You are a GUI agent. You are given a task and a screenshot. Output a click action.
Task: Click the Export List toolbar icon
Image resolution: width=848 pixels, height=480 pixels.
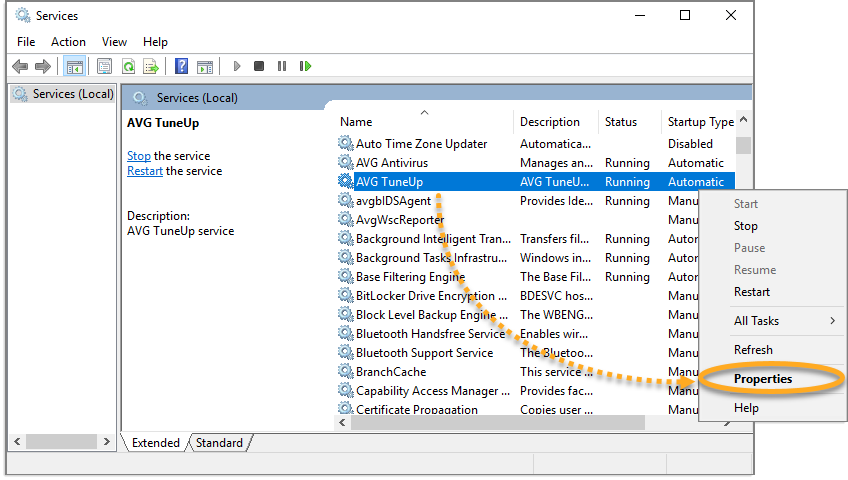[151, 66]
